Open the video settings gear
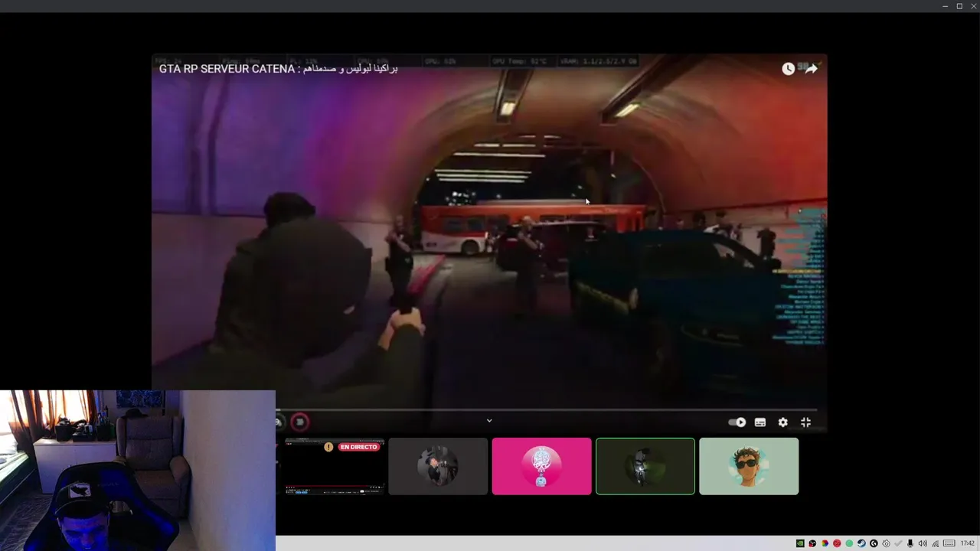 tap(782, 422)
